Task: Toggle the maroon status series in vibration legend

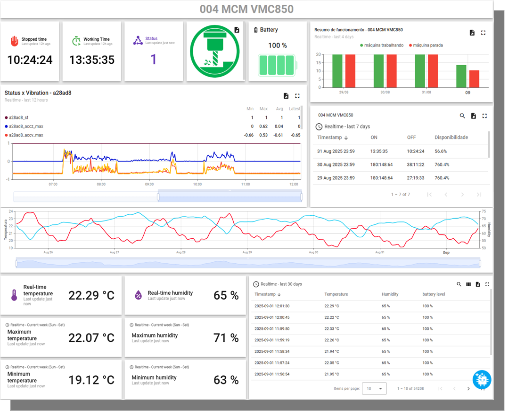Action: [17, 117]
